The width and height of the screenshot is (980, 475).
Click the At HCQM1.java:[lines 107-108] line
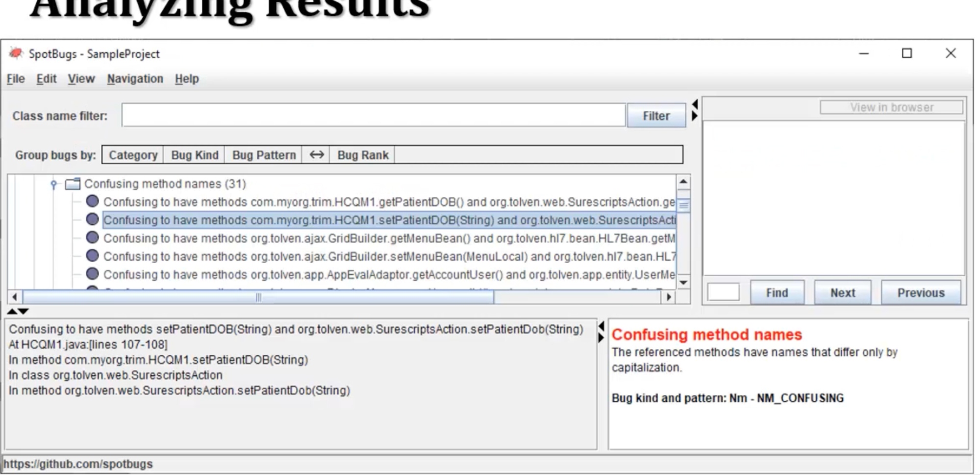pyautogui.click(x=88, y=344)
